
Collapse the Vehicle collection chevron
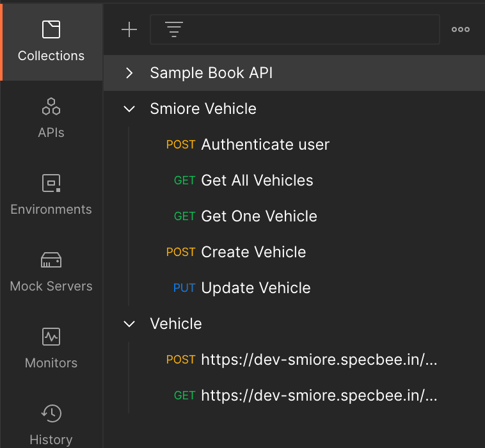tap(129, 324)
